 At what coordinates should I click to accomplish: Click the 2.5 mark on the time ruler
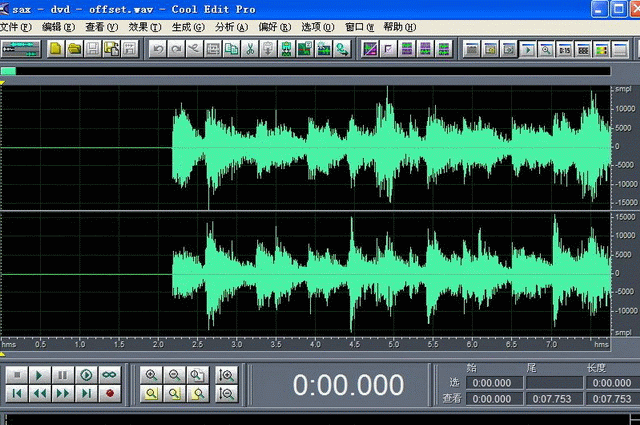(x=197, y=345)
